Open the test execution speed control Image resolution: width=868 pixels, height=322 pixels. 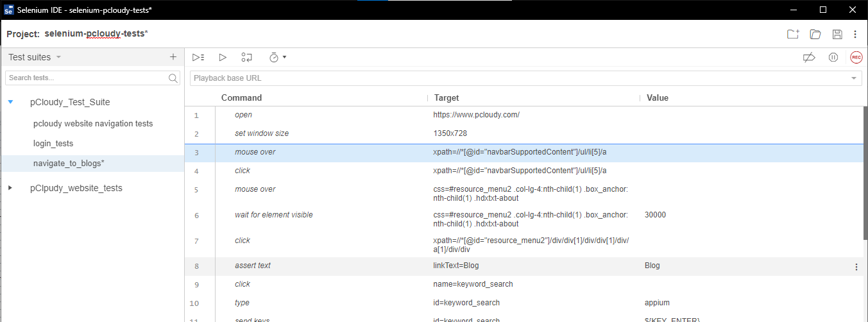277,57
